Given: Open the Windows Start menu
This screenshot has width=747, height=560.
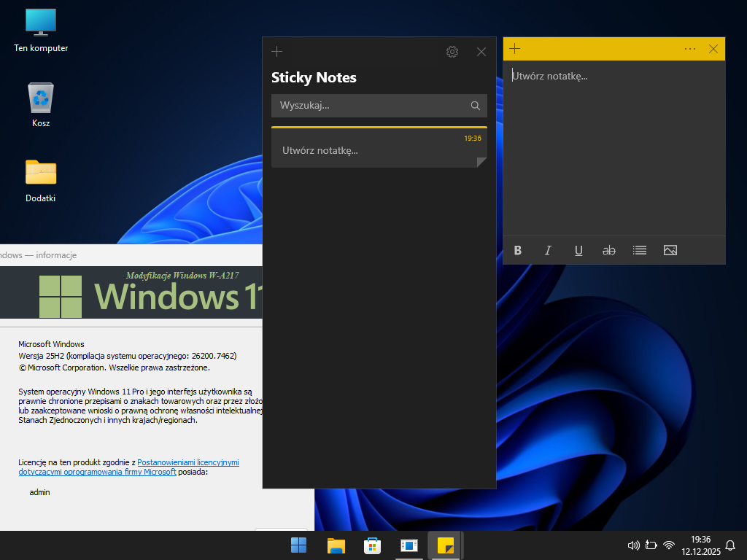Looking at the screenshot, I should [298, 545].
